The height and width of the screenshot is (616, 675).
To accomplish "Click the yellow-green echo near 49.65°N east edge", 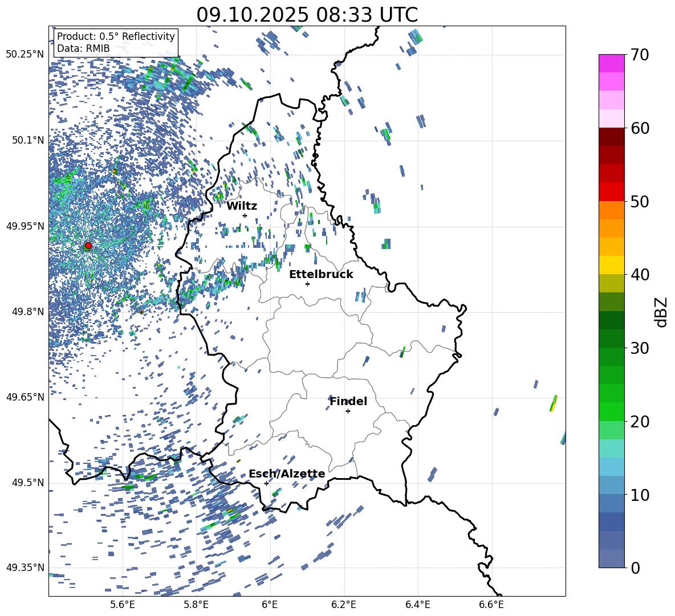I will point(554,403).
